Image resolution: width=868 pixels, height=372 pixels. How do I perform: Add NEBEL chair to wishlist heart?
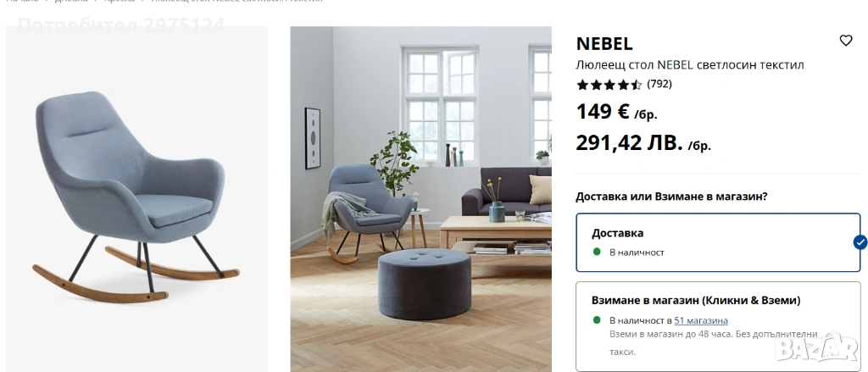coord(845,41)
